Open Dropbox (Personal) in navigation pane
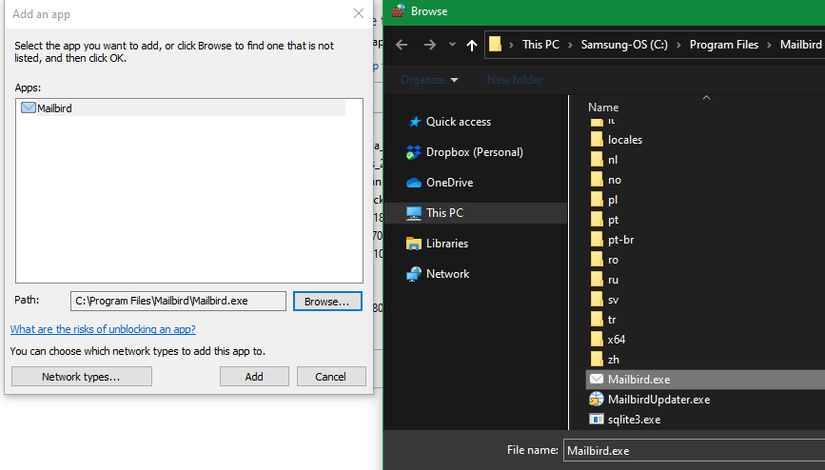Image resolution: width=825 pixels, height=470 pixels. pyautogui.click(x=475, y=152)
